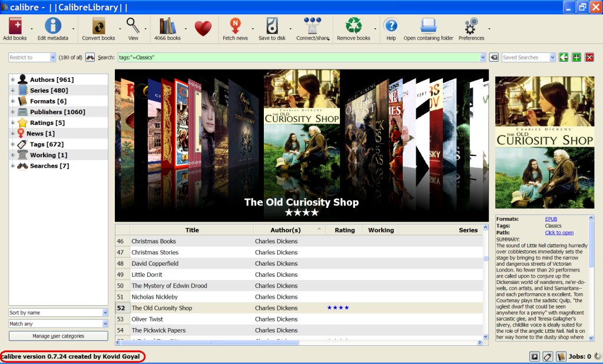Click Manage user categories button
603x364 pixels.
58,336
